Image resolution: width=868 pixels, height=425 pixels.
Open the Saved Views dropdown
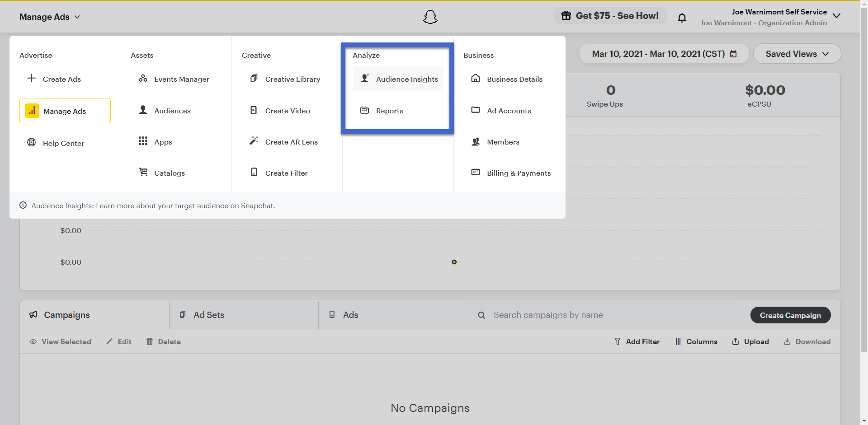[x=797, y=54]
